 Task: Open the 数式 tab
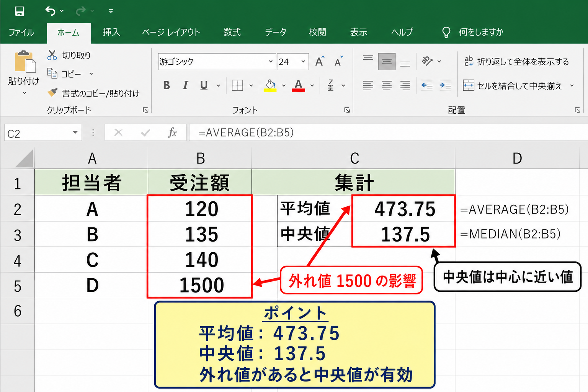(x=232, y=33)
